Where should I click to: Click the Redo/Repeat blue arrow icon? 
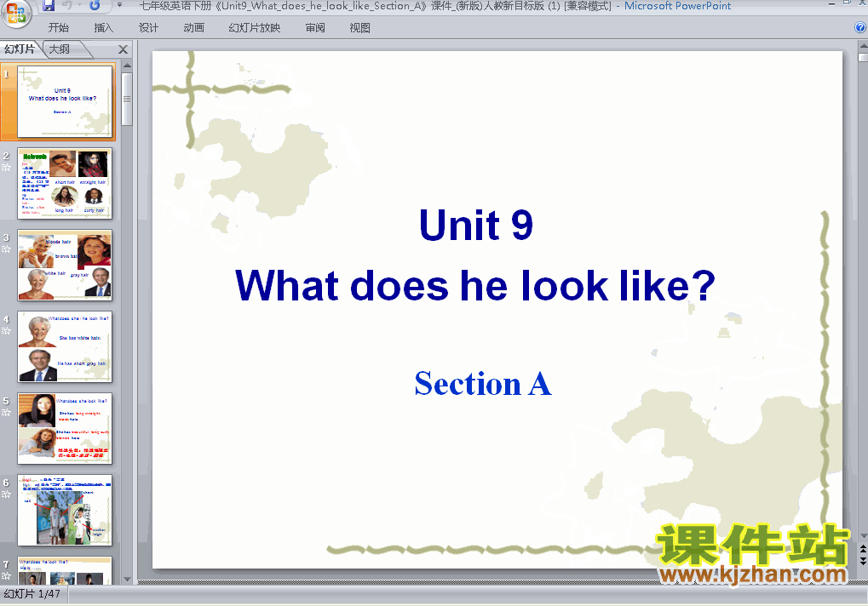point(95,5)
